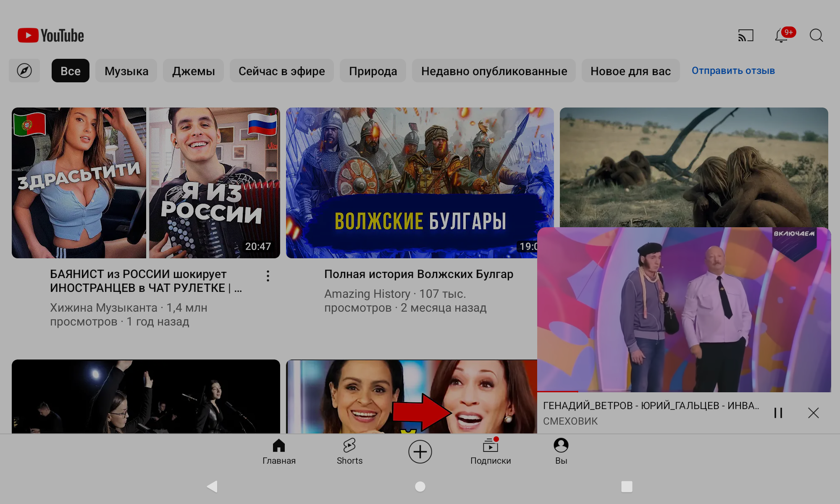The height and width of the screenshot is (504, 840).
Task: Open the primates in savanna thumbnail
Action: [x=694, y=167]
